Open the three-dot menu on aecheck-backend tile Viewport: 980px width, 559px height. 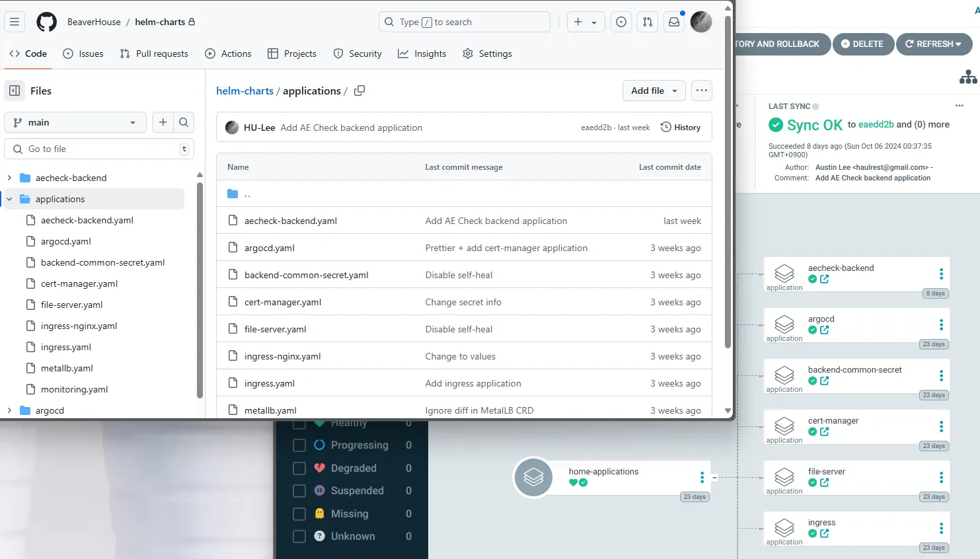pyautogui.click(x=941, y=274)
